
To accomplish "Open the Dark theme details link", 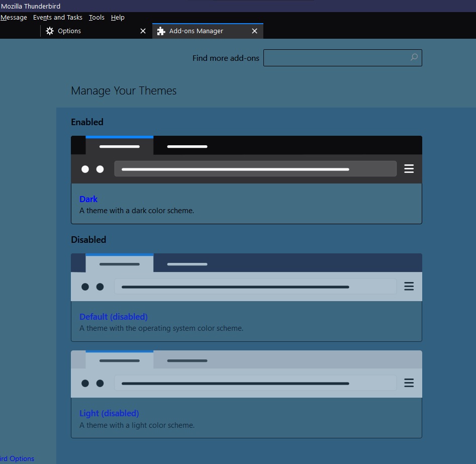I will click(88, 199).
